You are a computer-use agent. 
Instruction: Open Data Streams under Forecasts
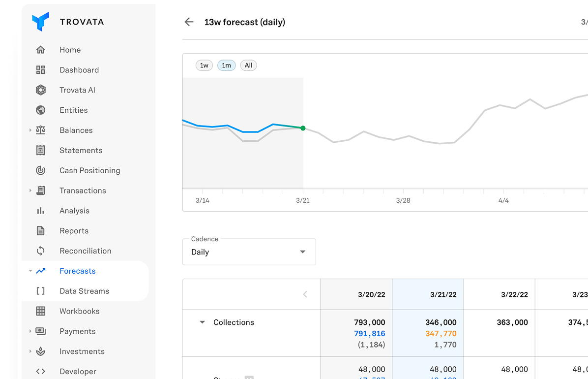[x=84, y=291]
